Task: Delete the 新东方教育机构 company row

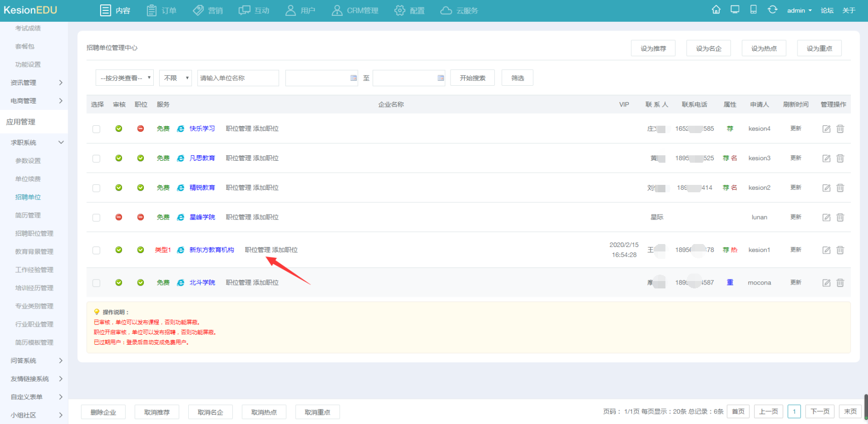Action: click(840, 250)
